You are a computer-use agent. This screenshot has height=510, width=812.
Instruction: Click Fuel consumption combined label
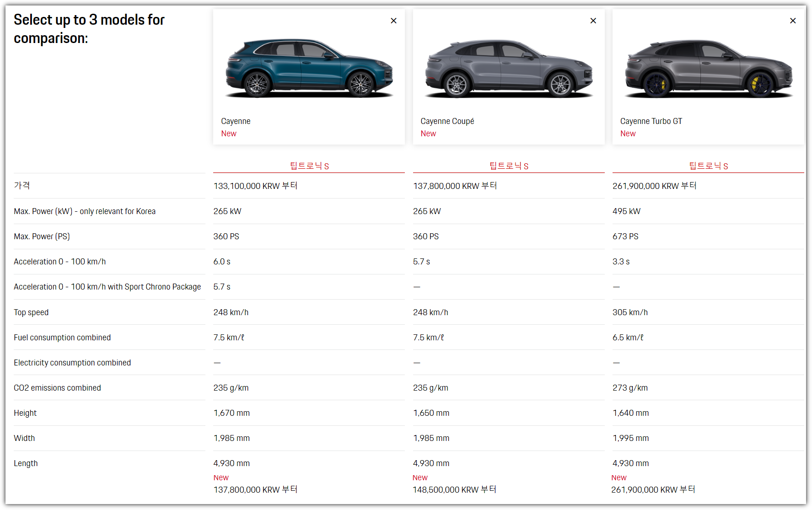click(62, 338)
